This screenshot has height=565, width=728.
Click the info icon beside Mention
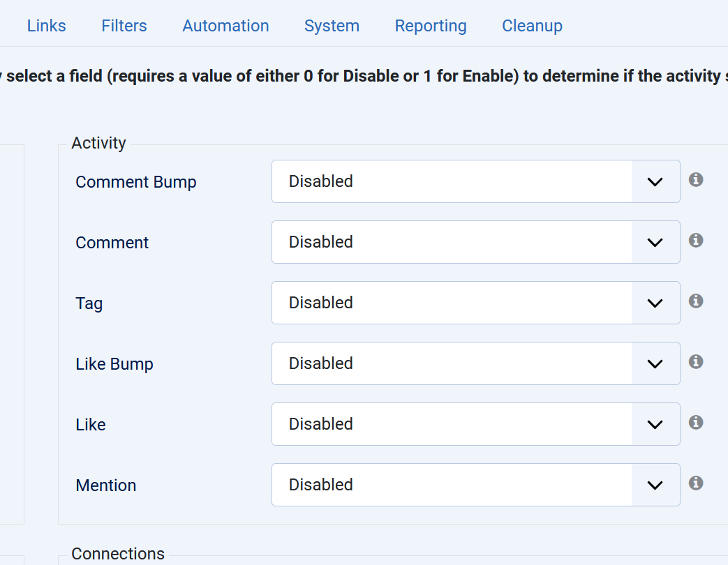(x=695, y=483)
